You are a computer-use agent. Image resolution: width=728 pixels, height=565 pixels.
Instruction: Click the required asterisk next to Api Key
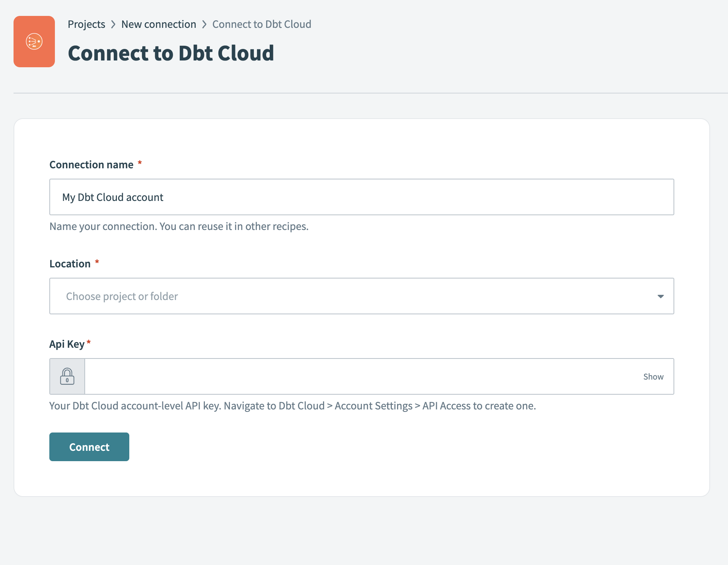tap(89, 342)
